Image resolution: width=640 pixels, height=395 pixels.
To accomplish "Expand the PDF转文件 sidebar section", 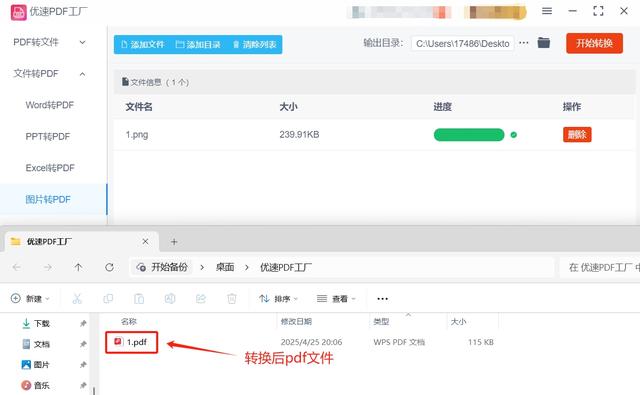I will (x=49, y=42).
